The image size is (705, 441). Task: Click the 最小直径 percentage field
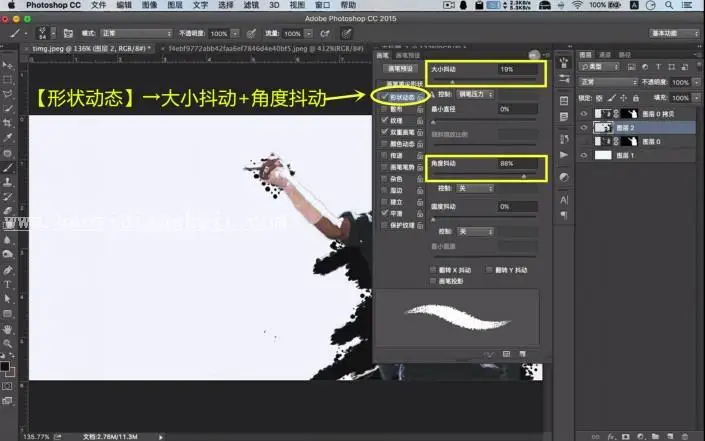coord(517,109)
